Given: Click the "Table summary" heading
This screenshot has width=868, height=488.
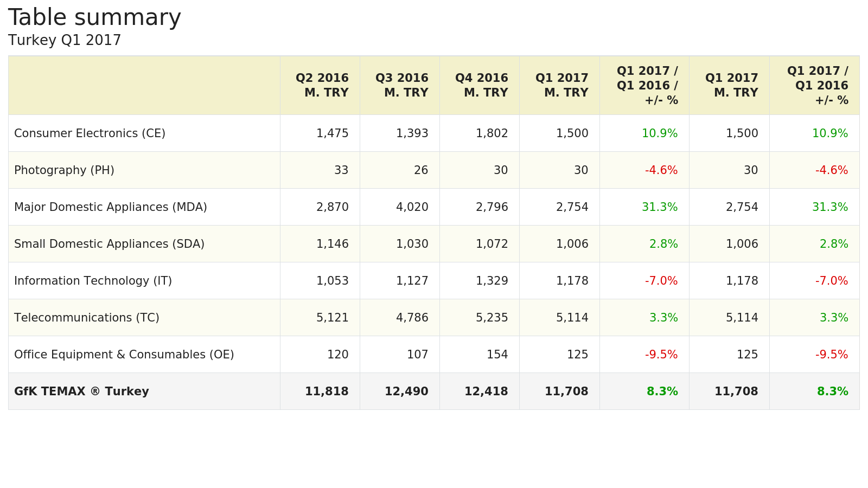Looking at the screenshot, I should [94, 17].
